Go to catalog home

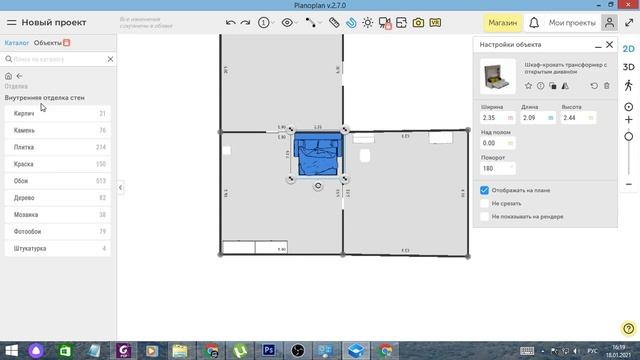pyautogui.click(x=8, y=76)
